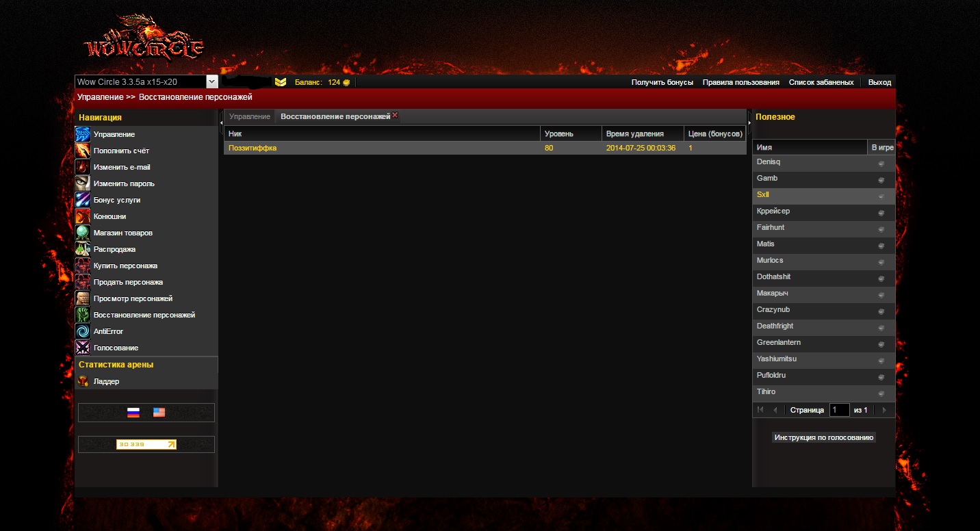
Task: Open the Wow Circle realm dropdown
Action: [x=211, y=81]
